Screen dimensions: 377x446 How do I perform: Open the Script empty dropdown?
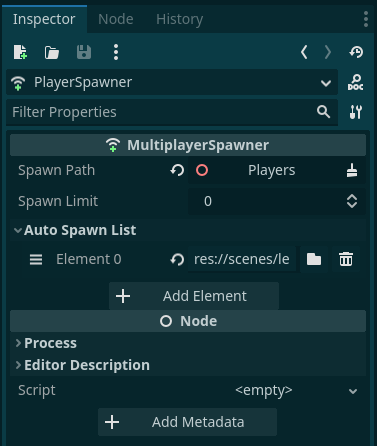tap(277, 390)
